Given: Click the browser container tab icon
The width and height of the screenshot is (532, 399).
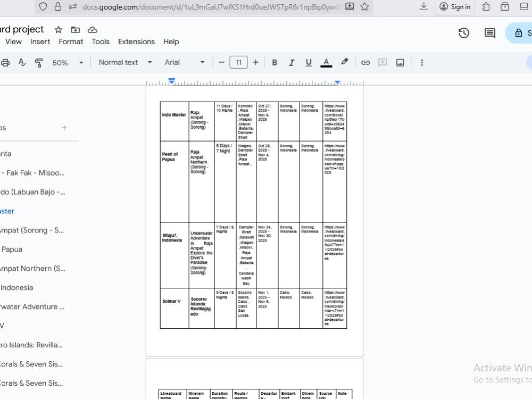Looking at the screenshot, I should click(505, 6).
